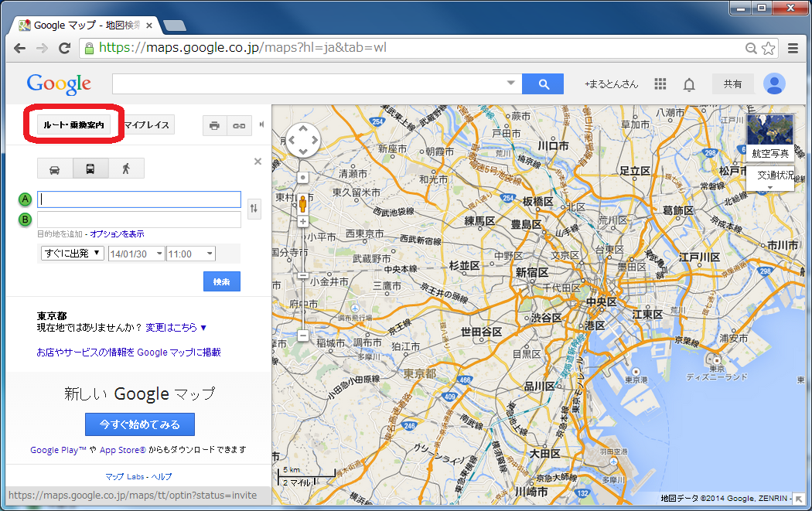Reload the page
The image size is (812, 511).
(x=65, y=48)
